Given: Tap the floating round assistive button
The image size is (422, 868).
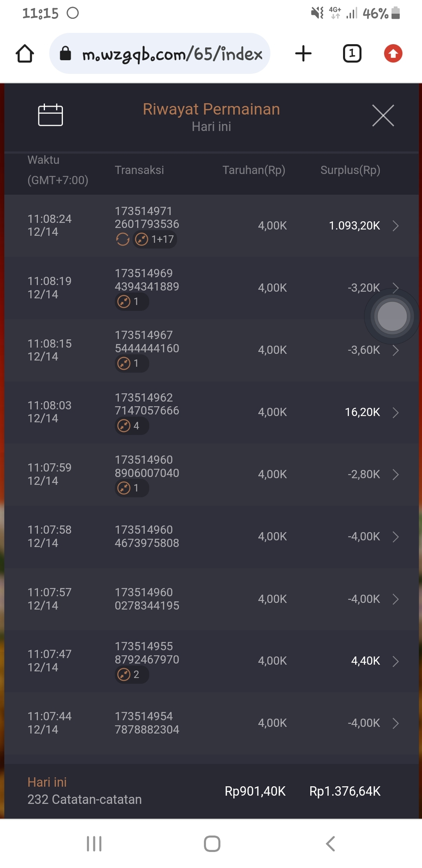Looking at the screenshot, I should click(x=392, y=316).
